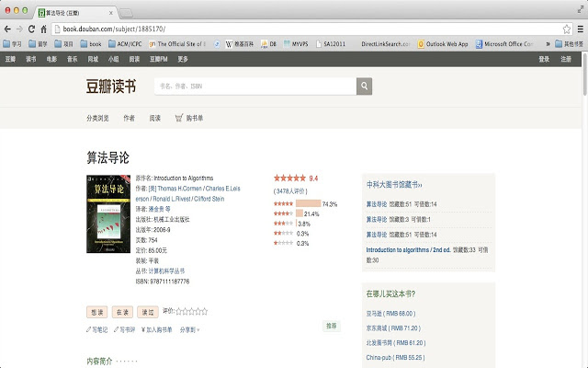Open author Clifford Stein link

(x=209, y=199)
